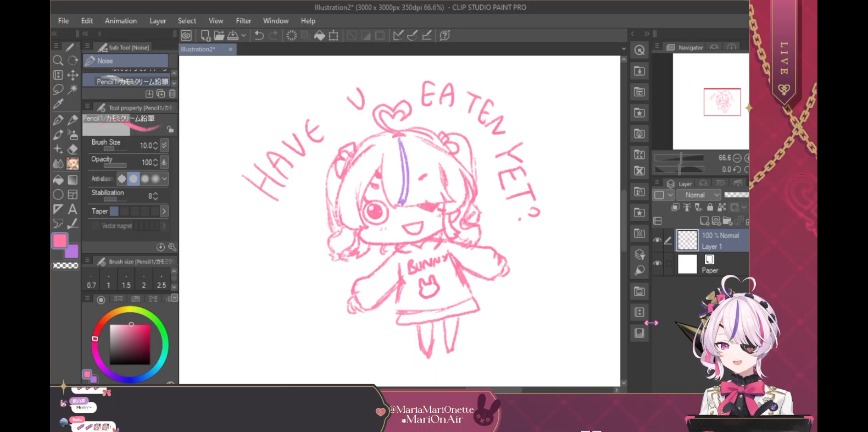Choose the 1.5 brush size preset
Screen dimensions: 868x432
[126, 285]
